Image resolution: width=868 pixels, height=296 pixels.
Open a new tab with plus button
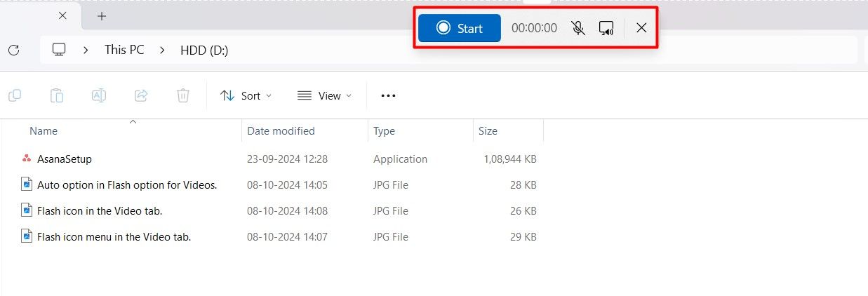pyautogui.click(x=102, y=16)
